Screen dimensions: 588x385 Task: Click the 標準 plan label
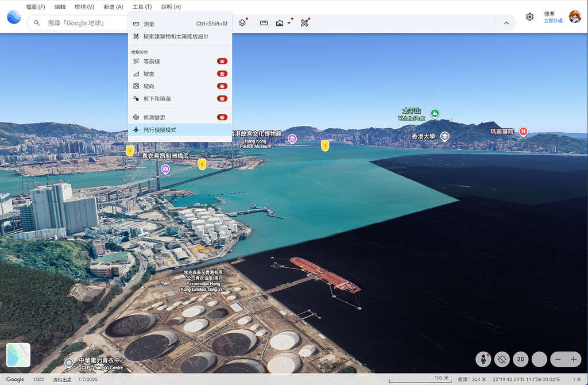pos(550,14)
